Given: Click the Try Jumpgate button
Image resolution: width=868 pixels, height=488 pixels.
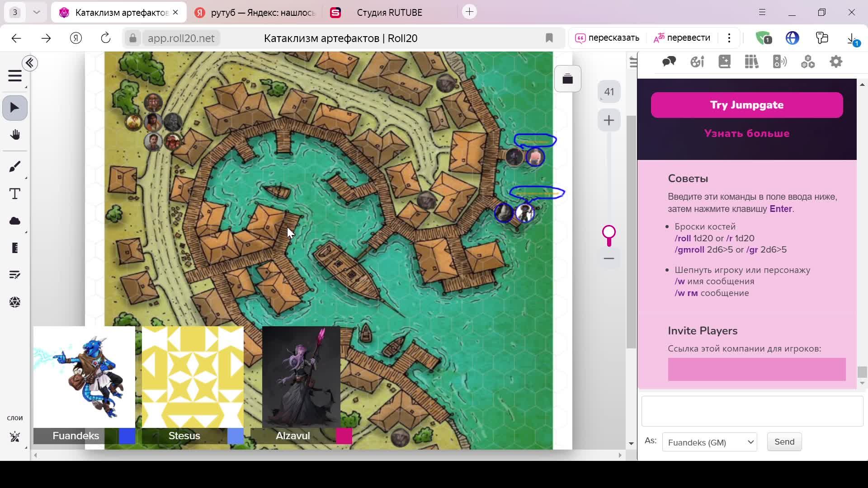Looking at the screenshot, I should coord(747,105).
